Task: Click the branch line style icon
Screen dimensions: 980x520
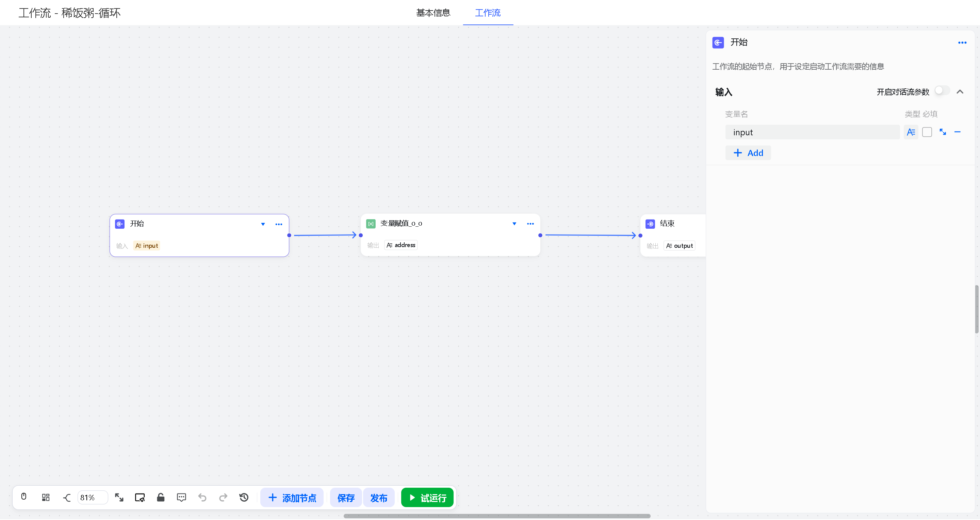Action: point(67,498)
